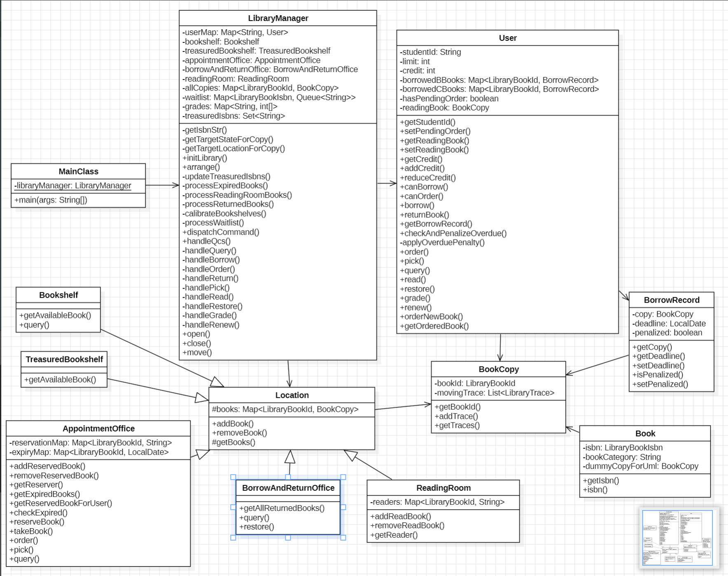Click the bottom-middle handle of BorrowAndReturnOffice
Image resolution: width=728 pixels, height=576 pixels.
[288, 537]
